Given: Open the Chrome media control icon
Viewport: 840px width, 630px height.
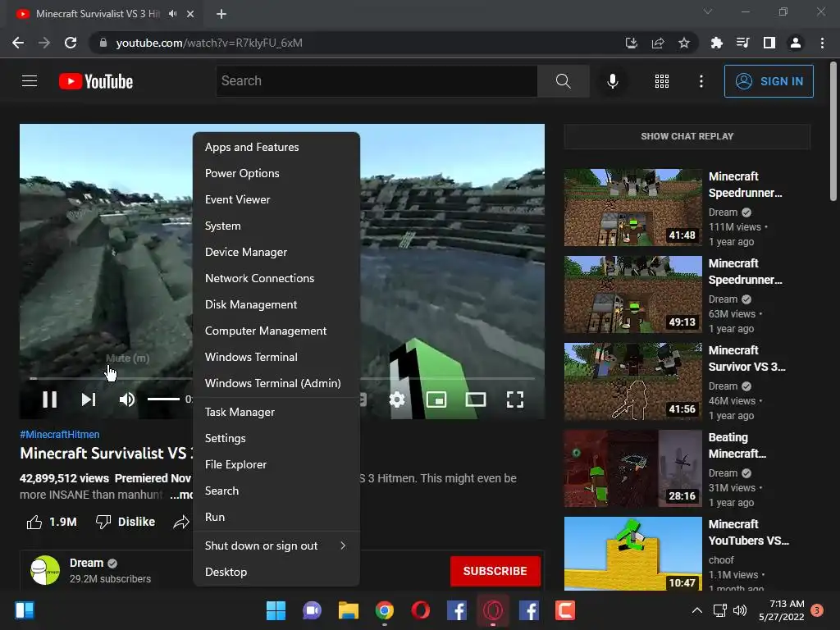Looking at the screenshot, I should point(742,43).
